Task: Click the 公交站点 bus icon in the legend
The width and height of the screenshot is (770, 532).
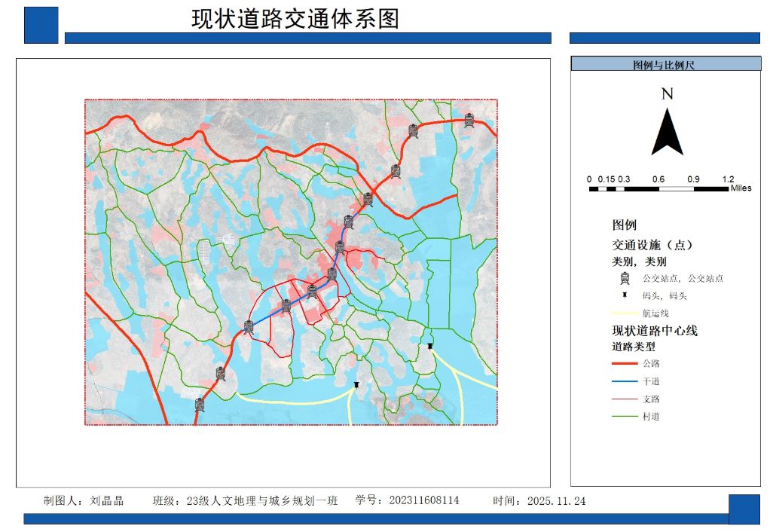Action: (x=625, y=278)
